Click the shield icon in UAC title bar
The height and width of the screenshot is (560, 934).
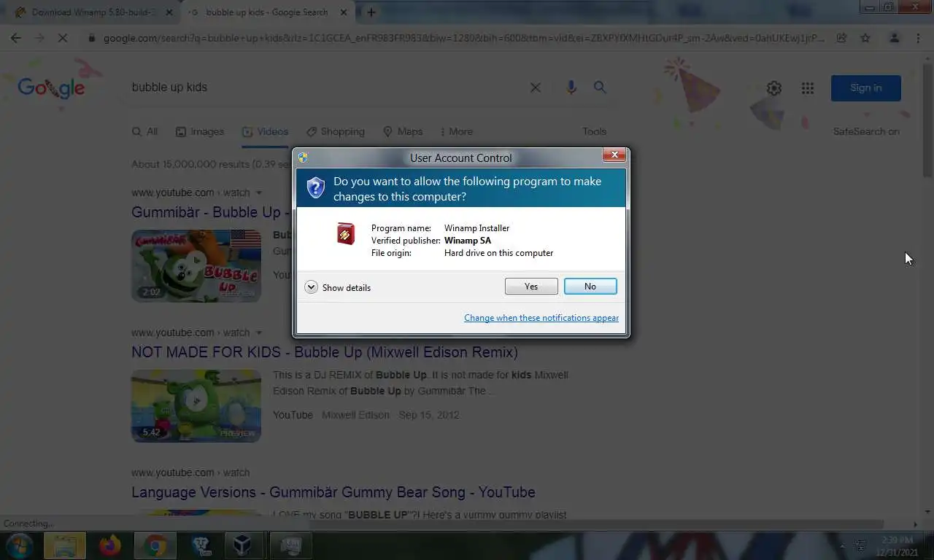(x=303, y=157)
